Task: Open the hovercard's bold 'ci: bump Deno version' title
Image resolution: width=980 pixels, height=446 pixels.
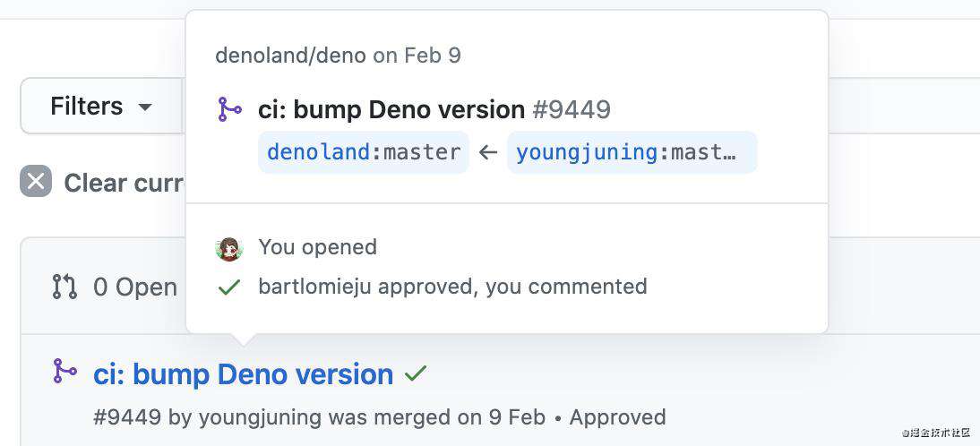Action: click(x=391, y=110)
